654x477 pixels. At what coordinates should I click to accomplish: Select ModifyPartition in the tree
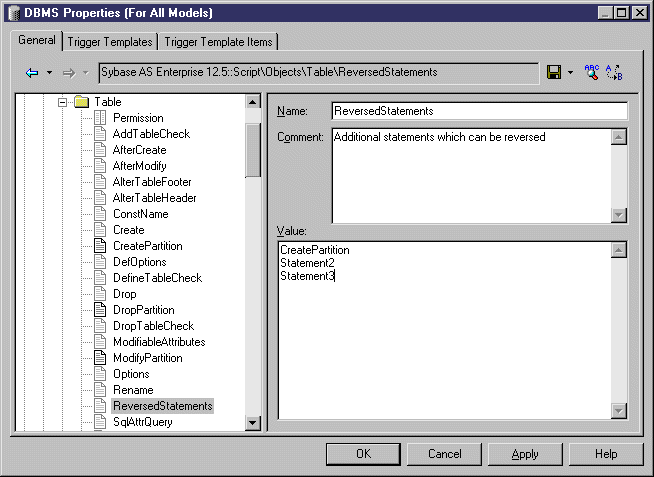(x=148, y=358)
